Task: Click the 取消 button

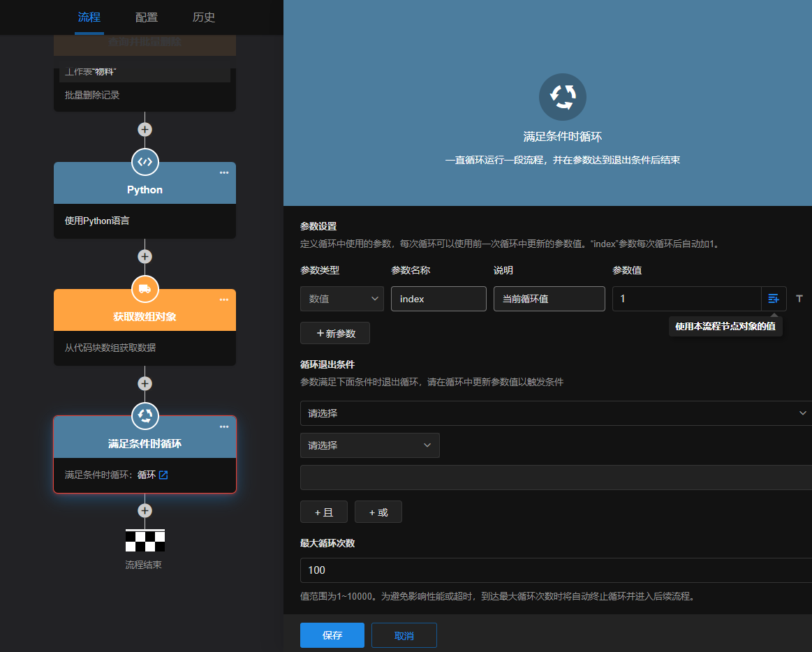Action: point(404,635)
